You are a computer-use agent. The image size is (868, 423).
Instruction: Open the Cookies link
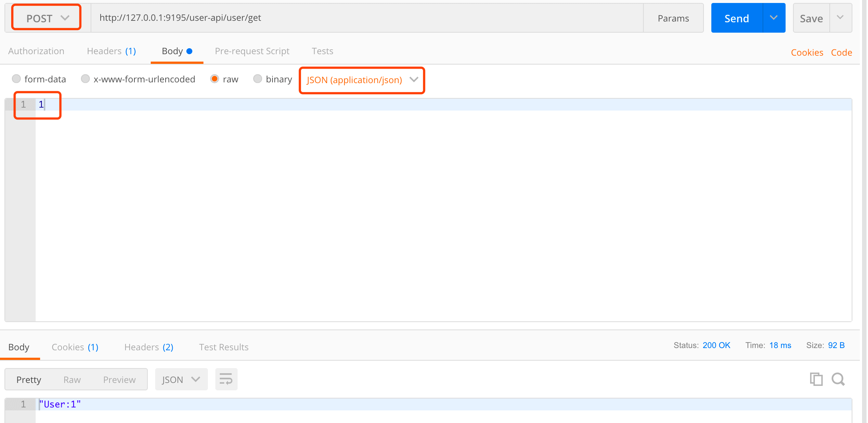(x=807, y=53)
